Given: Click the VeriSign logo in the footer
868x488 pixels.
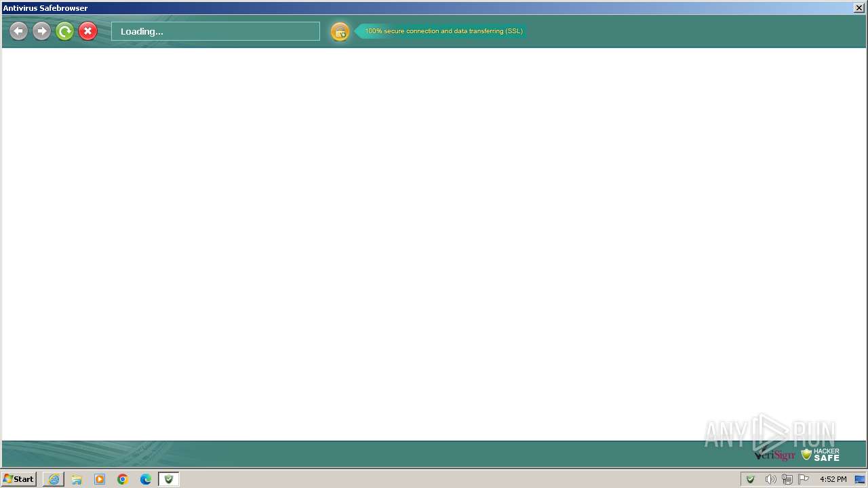Looking at the screenshot, I should pos(774,455).
